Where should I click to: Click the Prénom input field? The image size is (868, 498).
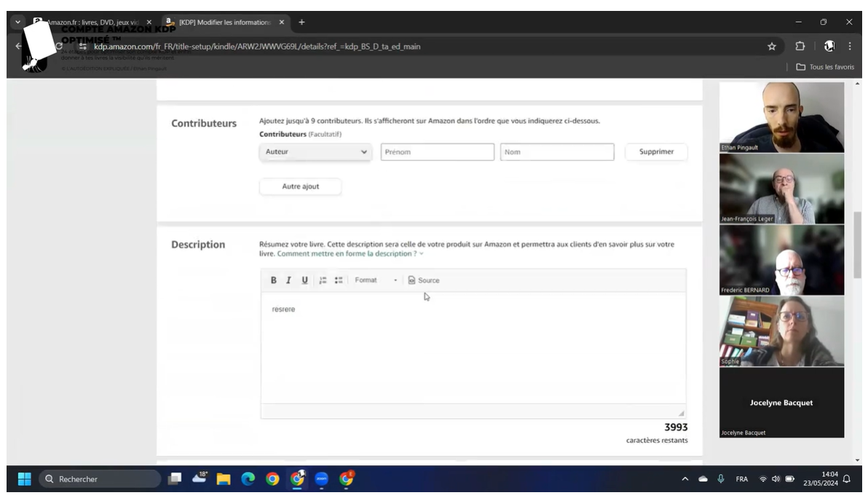click(x=437, y=152)
